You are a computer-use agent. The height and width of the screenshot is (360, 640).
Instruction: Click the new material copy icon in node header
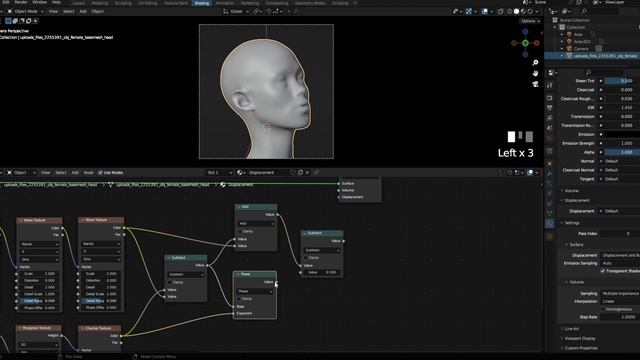pos(300,173)
